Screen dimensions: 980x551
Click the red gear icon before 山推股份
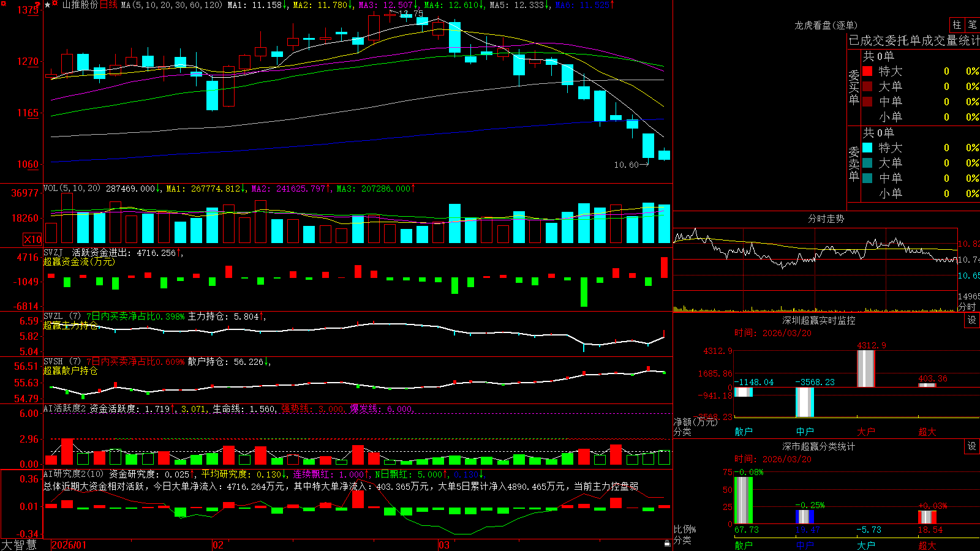[55, 4]
